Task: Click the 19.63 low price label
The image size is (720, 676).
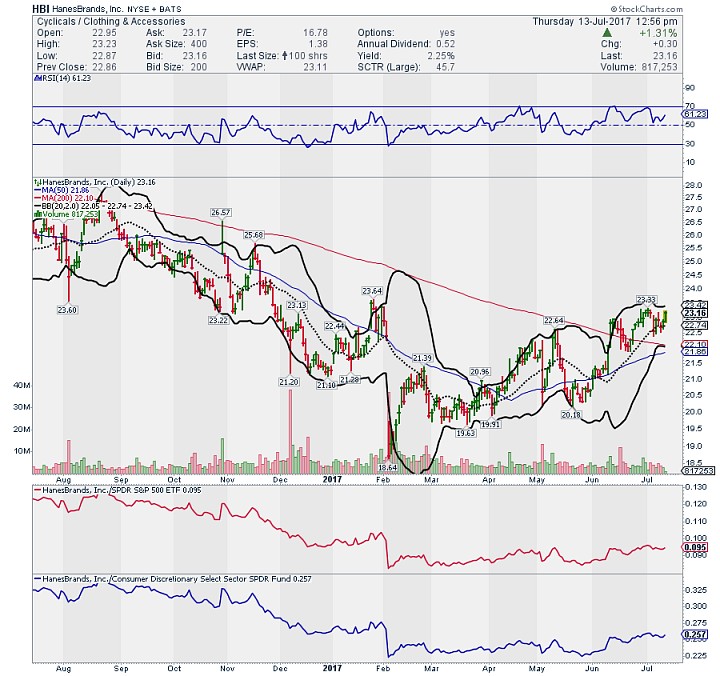Action: (466, 433)
